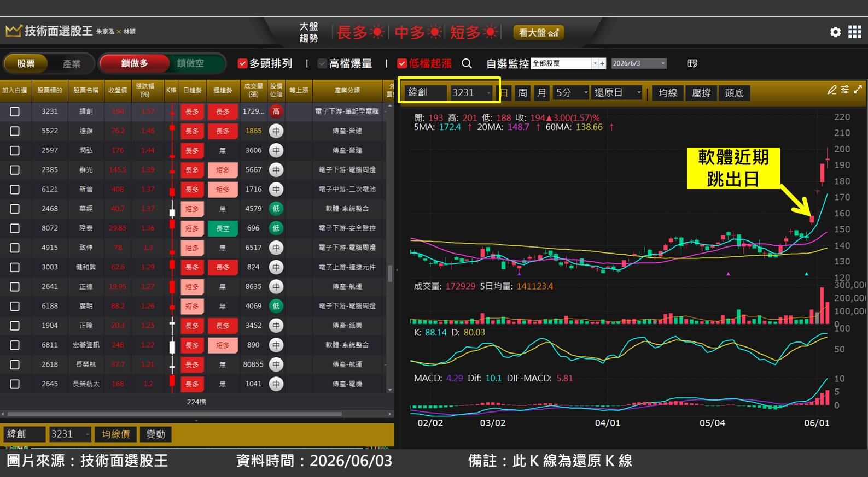Click the down arrow of the list scrollbar
The width and height of the screenshot is (868, 477).
click(x=390, y=390)
